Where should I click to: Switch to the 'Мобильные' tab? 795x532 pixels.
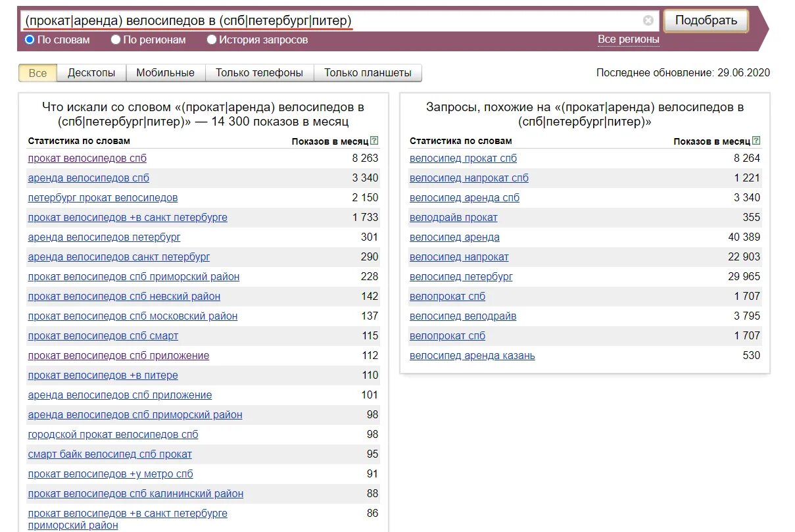pyautogui.click(x=166, y=73)
